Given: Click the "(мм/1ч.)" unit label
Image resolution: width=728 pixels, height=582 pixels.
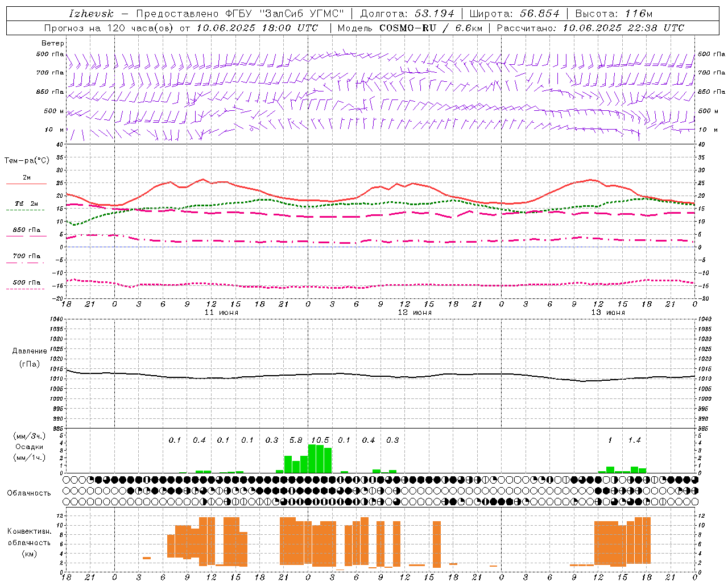Looking at the screenshot, I should tap(29, 458).
